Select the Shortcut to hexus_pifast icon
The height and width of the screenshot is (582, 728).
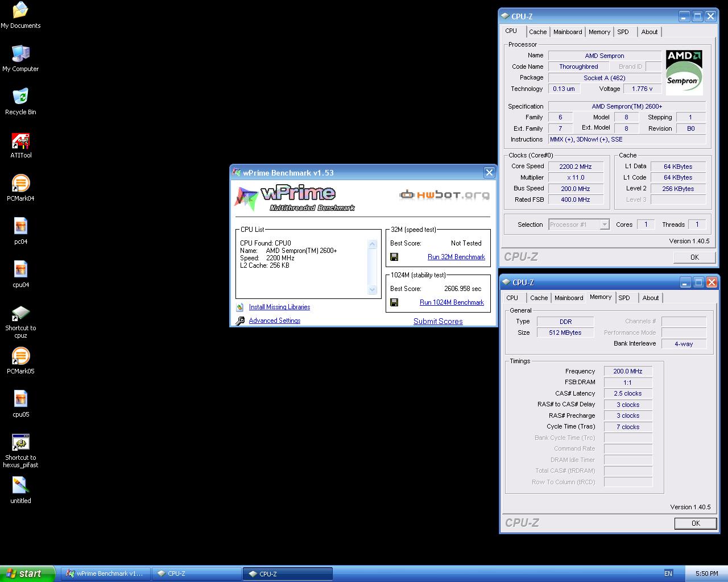[20, 442]
